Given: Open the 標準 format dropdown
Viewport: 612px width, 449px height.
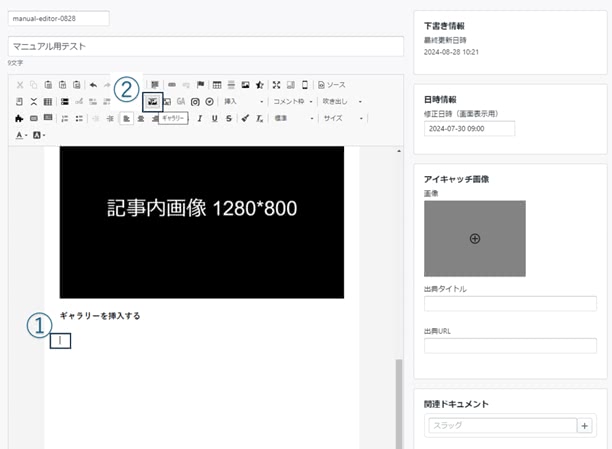Looking at the screenshot, I should coord(294,118).
